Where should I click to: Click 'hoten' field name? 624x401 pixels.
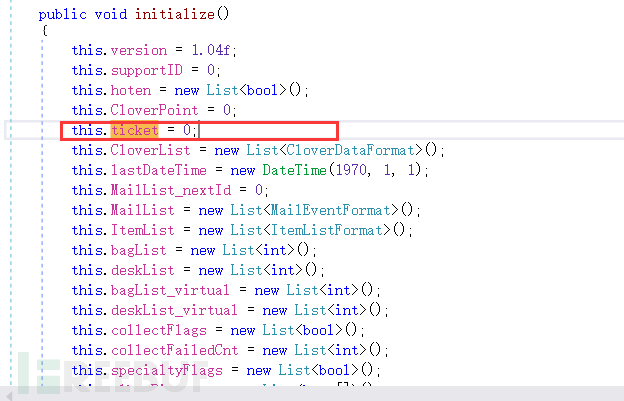[131, 90]
